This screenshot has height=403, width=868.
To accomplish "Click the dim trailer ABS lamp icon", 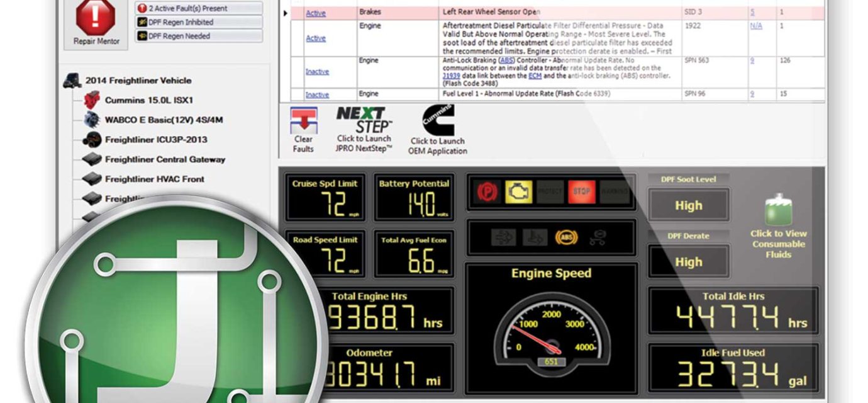I will (x=598, y=237).
